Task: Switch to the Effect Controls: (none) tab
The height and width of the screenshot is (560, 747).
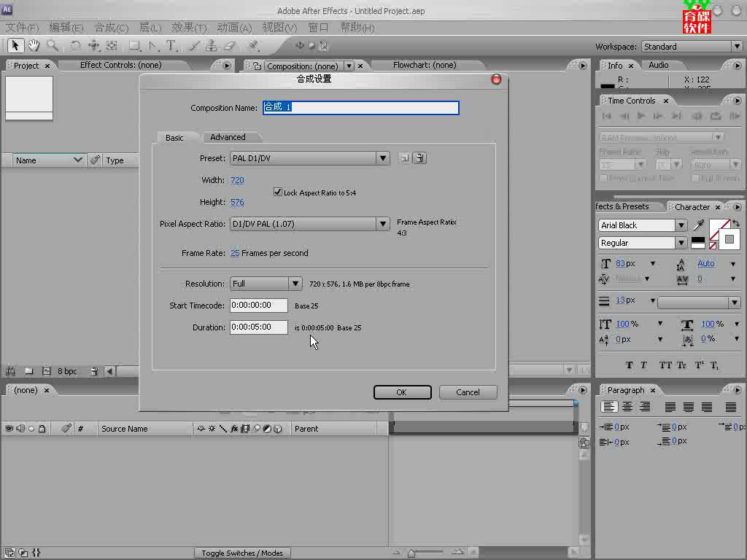Action: (x=120, y=65)
